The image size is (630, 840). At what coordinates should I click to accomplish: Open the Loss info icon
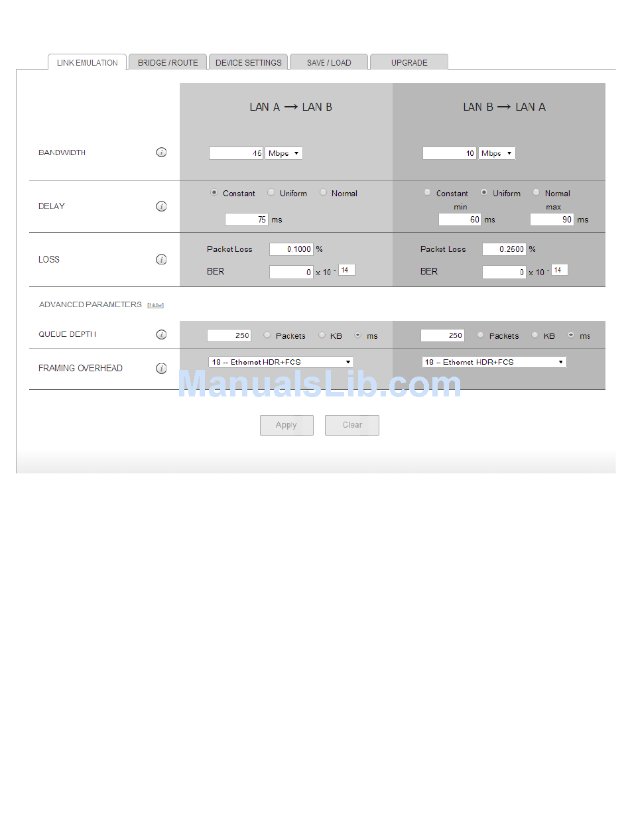click(161, 259)
